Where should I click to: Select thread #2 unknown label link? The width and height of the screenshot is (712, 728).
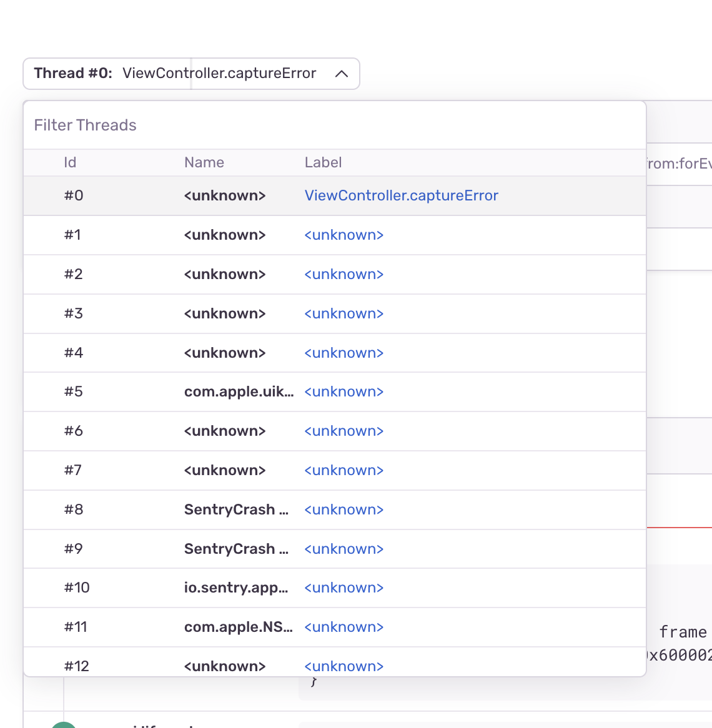(344, 274)
